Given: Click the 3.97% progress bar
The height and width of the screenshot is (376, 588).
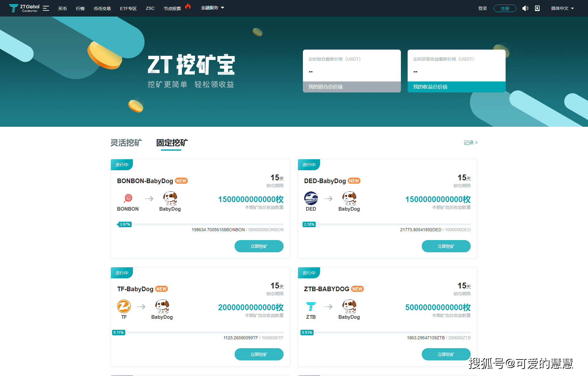Looking at the screenshot, I should (124, 224).
